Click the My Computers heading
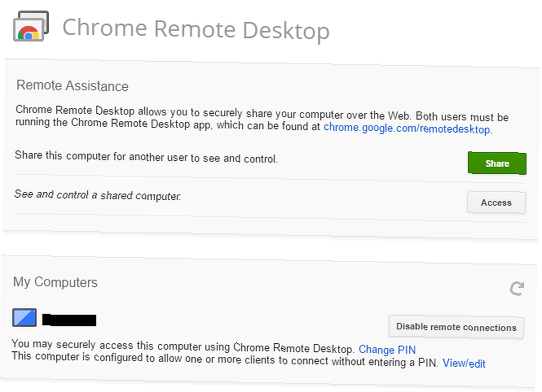The height and width of the screenshot is (392, 542). (x=55, y=282)
